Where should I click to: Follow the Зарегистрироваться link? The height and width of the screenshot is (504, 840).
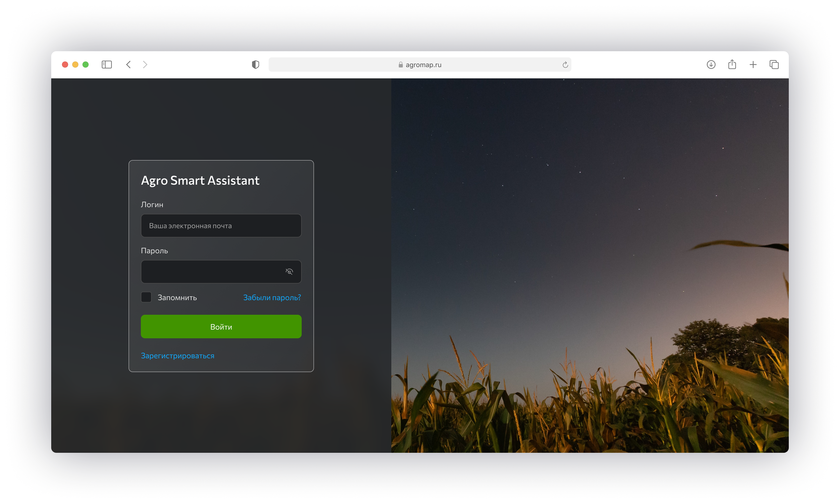point(177,355)
